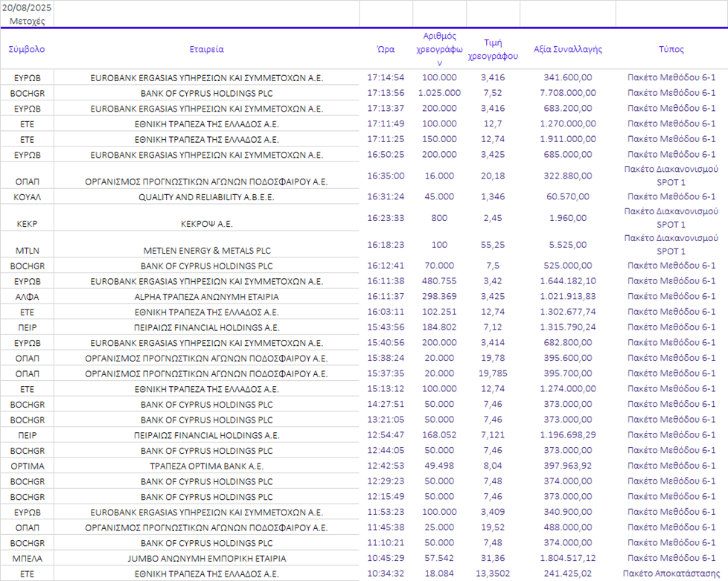Click the symbol cell ΚΕΚΡ

[27, 224]
